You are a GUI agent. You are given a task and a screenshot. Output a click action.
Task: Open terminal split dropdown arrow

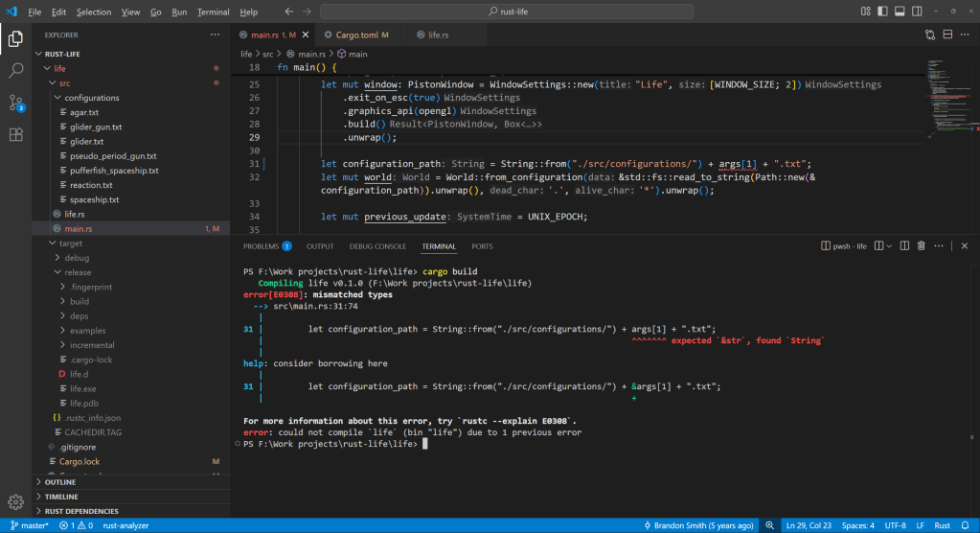tap(889, 245)
